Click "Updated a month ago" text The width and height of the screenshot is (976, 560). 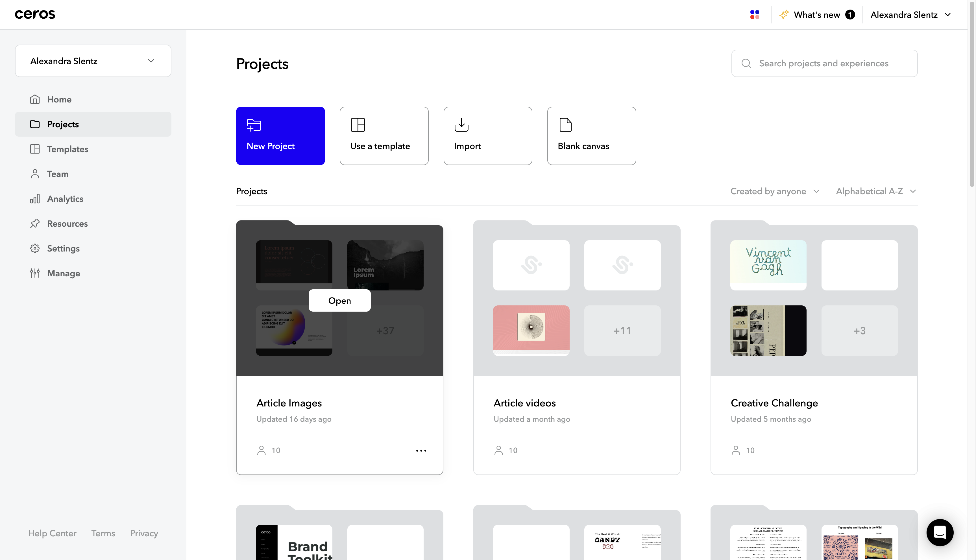click(532, 419)
